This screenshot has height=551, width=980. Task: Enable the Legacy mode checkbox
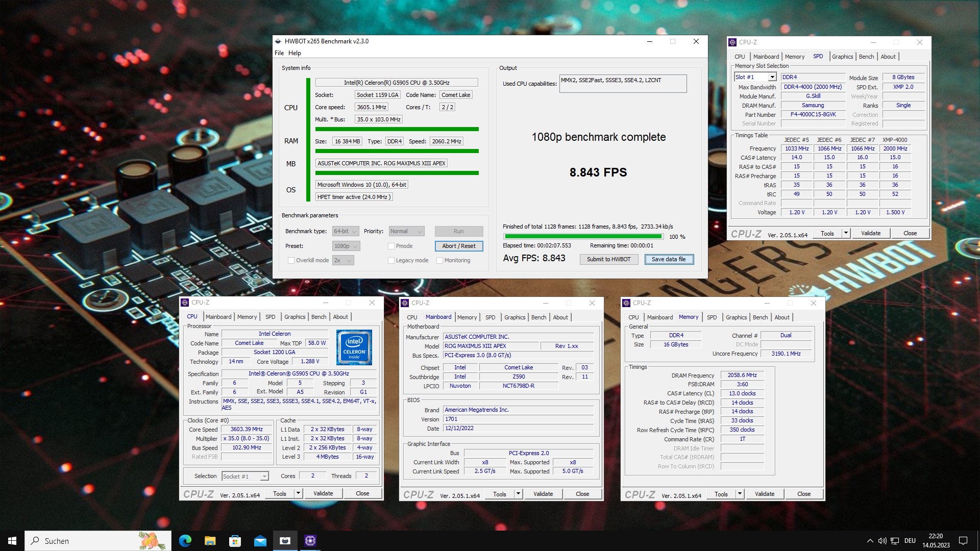(x=391, y=260)
